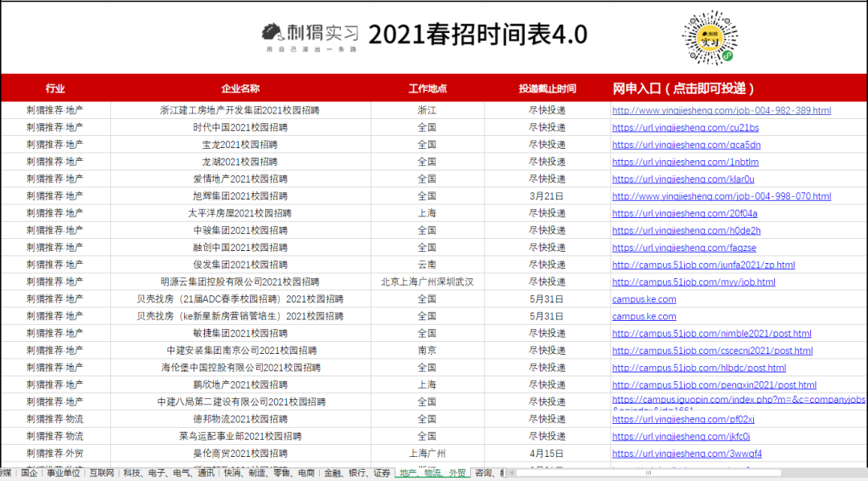Select 刺猬推荐-物流 cell in 德邦物流 row
868x481 pixels.
pyautogui.click(x=55, y=420)
